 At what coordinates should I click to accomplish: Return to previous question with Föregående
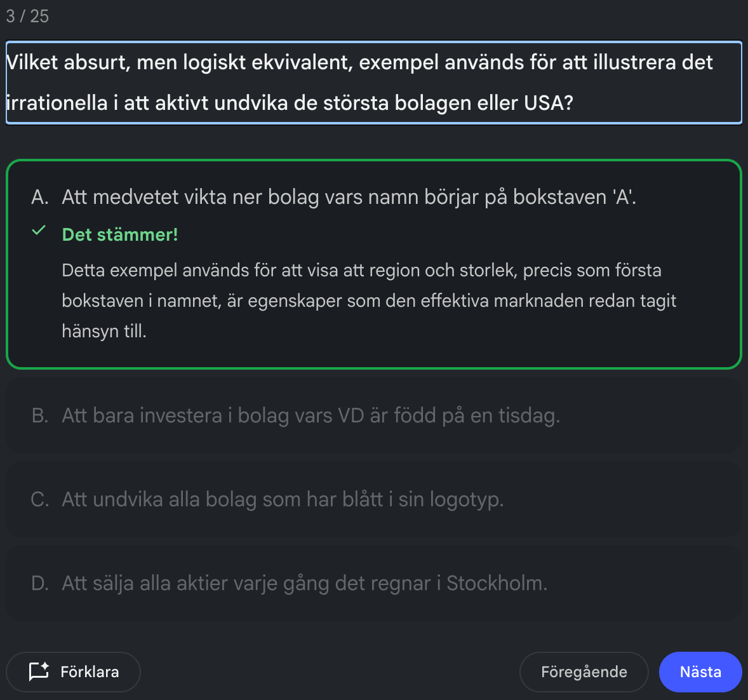click(x=584, y=672)
